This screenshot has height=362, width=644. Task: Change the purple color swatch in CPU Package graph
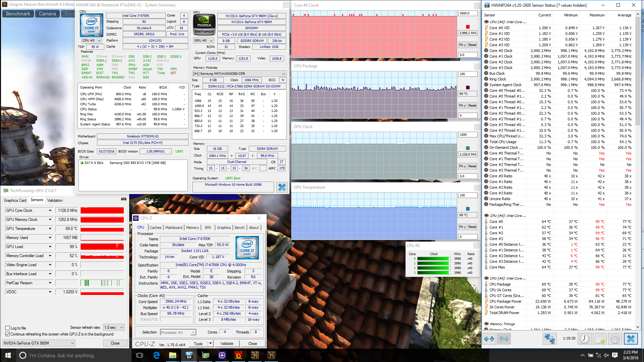468,87
